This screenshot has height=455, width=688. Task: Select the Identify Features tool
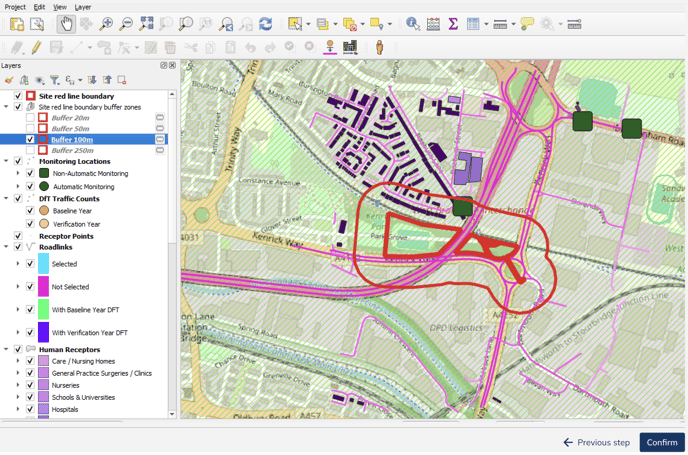[413, 24]
